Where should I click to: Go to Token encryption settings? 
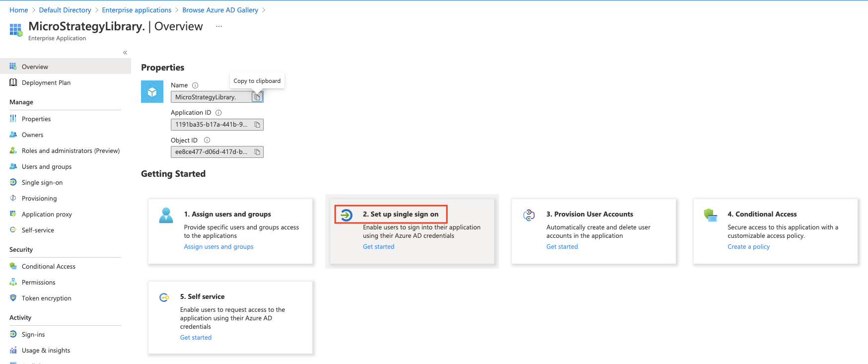[47, 298]
